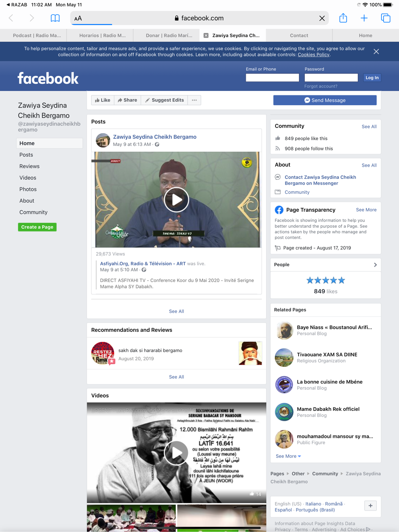Click the Facebook logo

pyautogui.click(x=48, y=78)
